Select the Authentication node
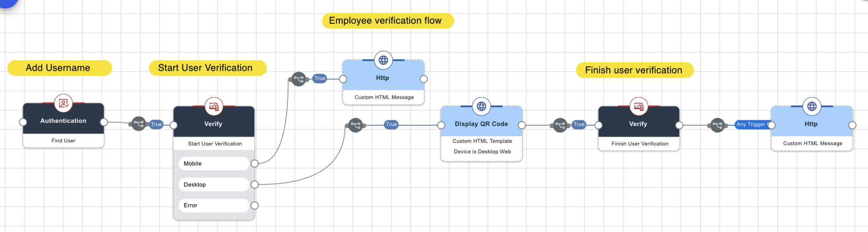 point(63,125)
